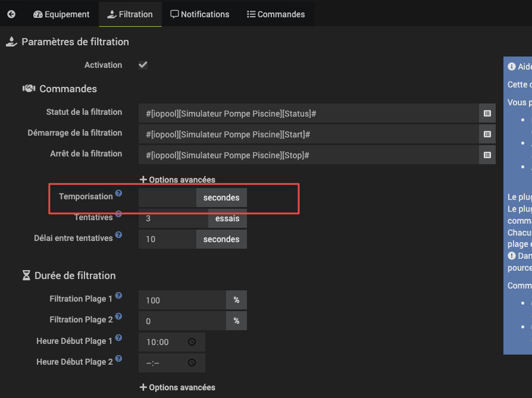
Task: Open the Equipement tab
Action: 61,14
